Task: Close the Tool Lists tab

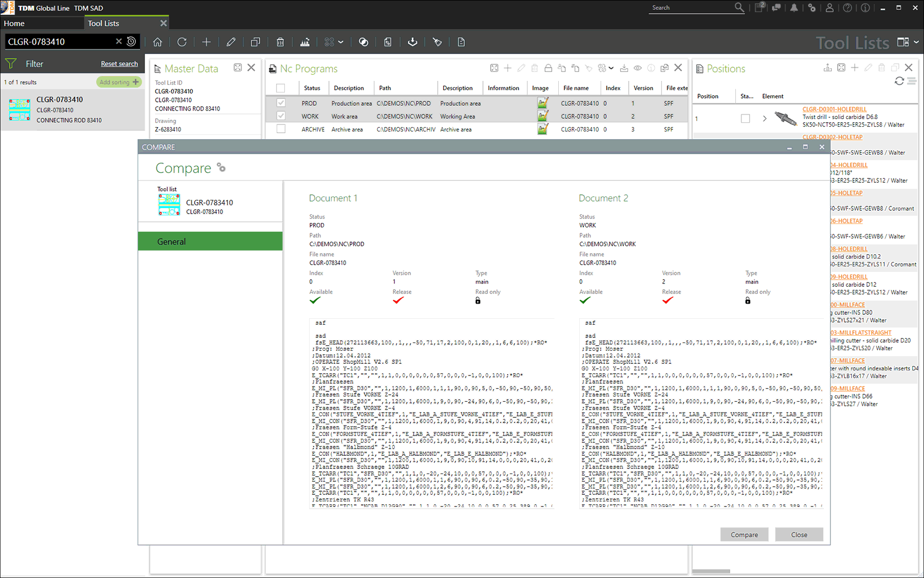Action: 163,23
